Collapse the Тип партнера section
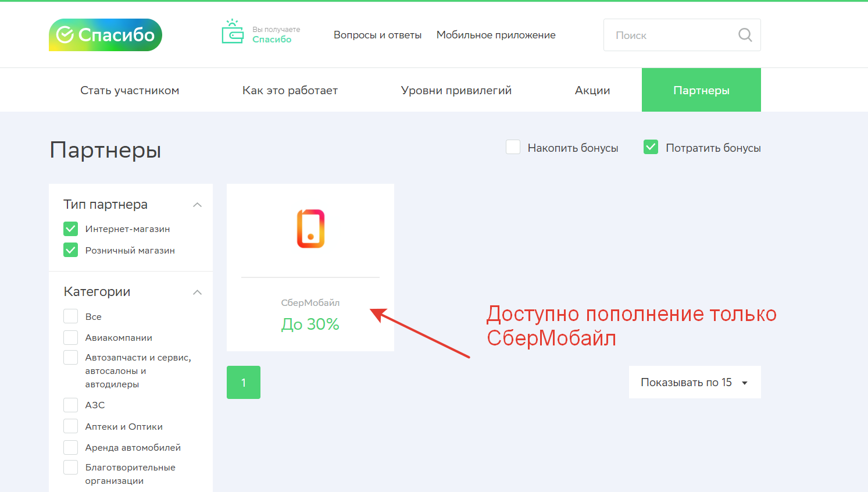The image size is (868, 492). (197, 205)
